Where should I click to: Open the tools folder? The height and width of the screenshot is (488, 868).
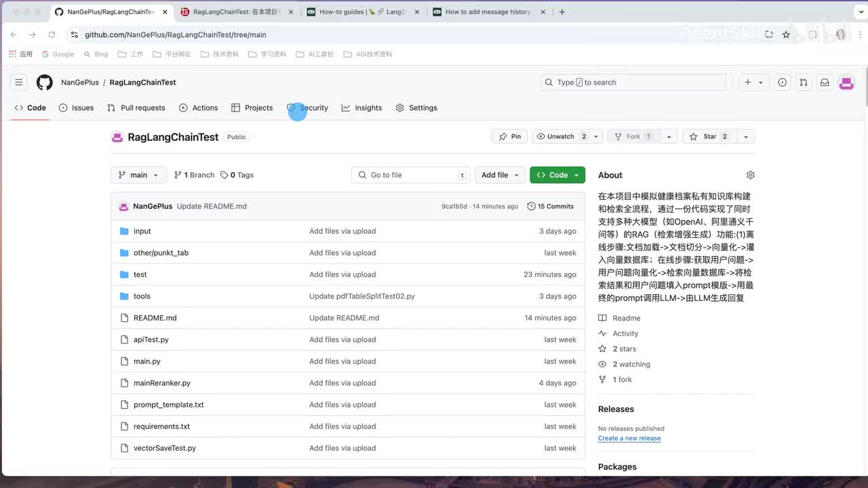[x=142, y=296]
